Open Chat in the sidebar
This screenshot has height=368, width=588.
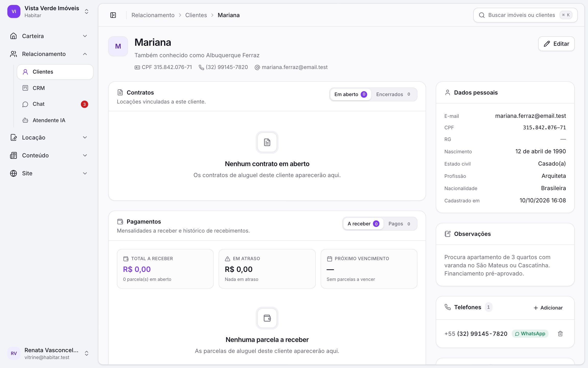(55, 104)
